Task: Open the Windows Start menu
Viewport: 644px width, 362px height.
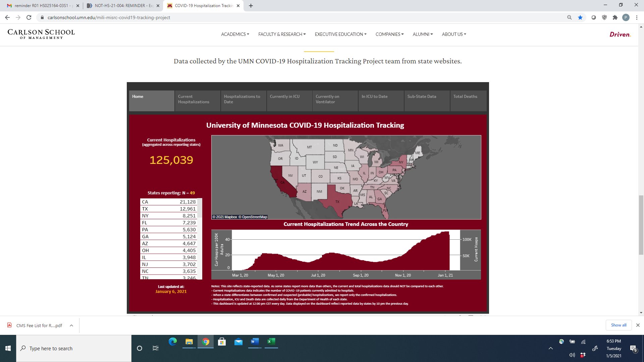Action: [x=8, y=348]
